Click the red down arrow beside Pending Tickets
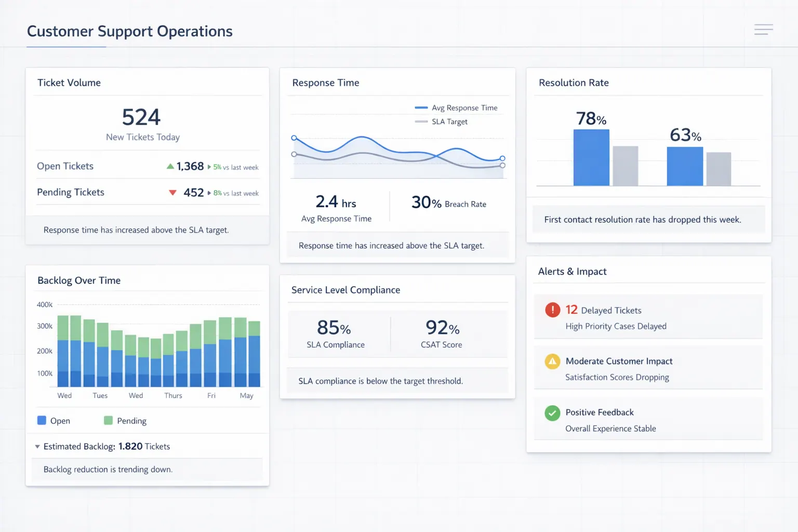This screenshot has height=532, width=798. 172,192
